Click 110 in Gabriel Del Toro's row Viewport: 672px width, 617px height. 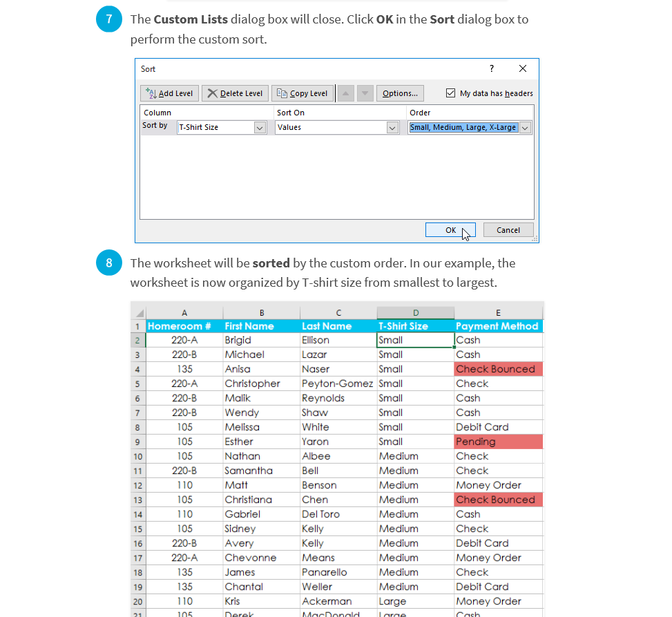click(x=184, y=514)
